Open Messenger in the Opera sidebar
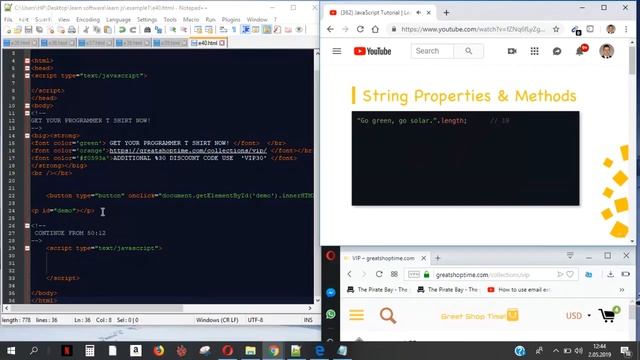This screenshot has width=640, height=360. coord(331,293)
